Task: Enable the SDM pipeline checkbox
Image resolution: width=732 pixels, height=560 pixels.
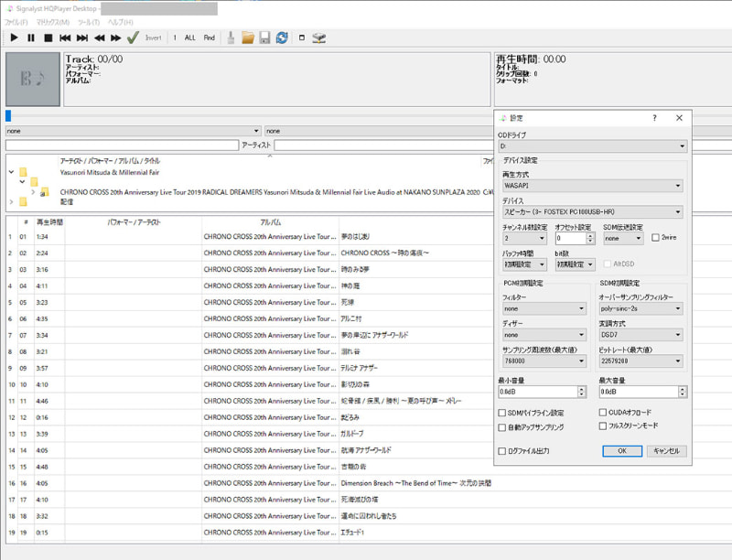Action: (502, 413)
